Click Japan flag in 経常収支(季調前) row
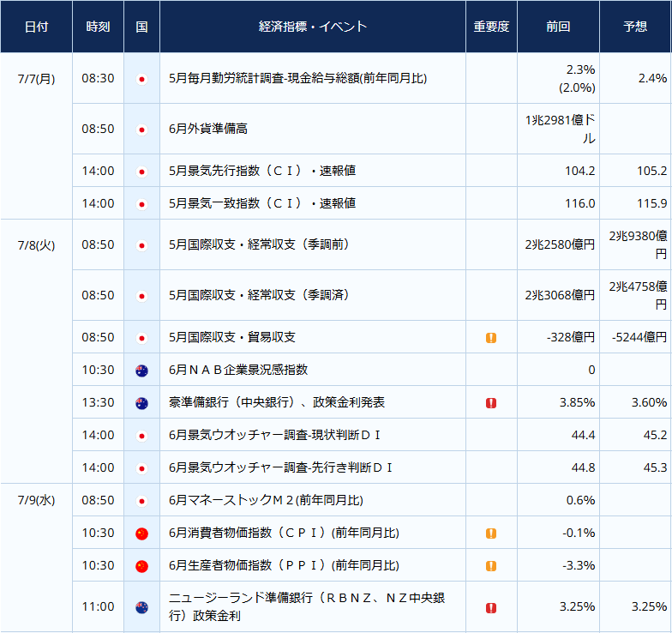This screenshot has width=672, height=633. coord(142,245)
